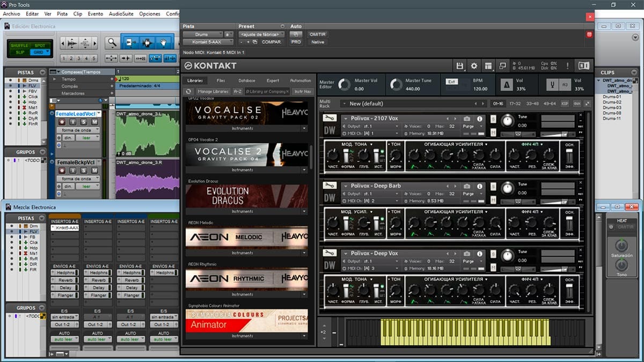Adjust the Saturación knob in HEAT panel
644x362 pixels.
[x=621, y=246]
